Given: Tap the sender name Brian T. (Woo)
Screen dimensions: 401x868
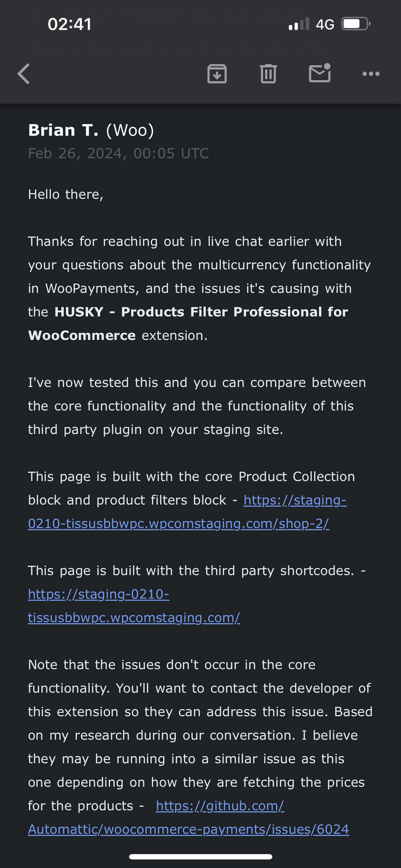Looking at the screenshot, I should [91, 130].
